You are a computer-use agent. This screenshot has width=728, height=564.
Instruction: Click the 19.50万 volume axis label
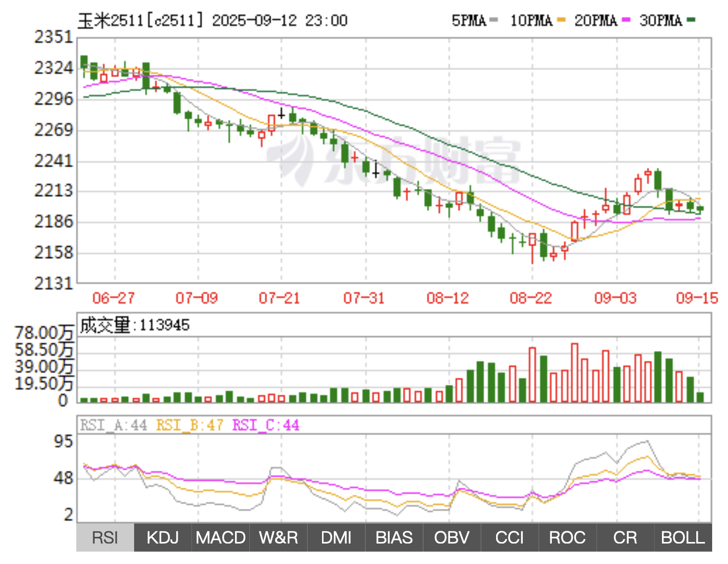(x=45, y=383)
